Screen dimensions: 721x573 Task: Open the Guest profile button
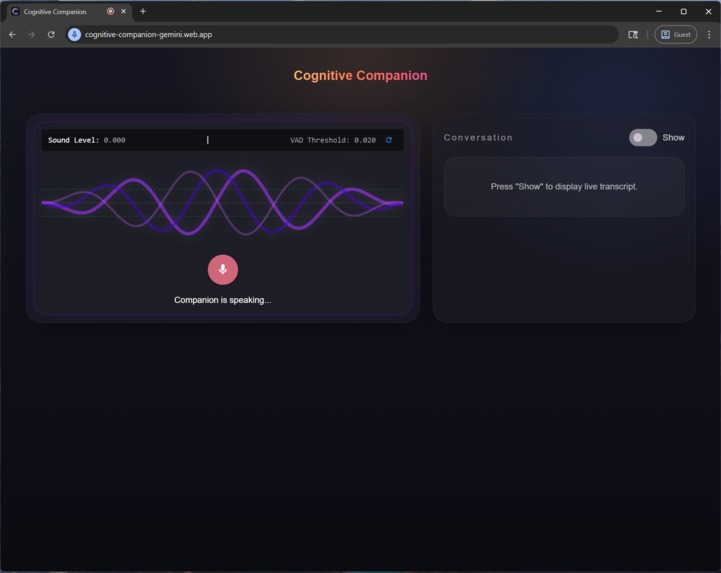[675, 34]
